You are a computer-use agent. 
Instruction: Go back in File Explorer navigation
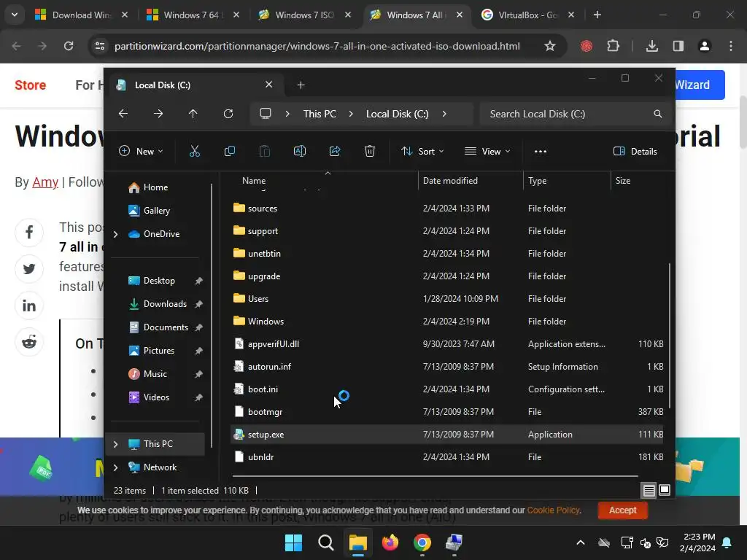coord(123,114)
